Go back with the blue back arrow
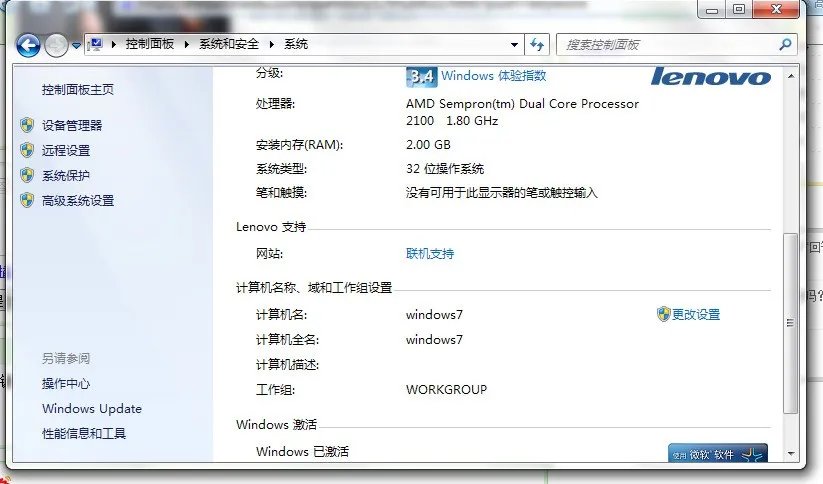The height and width of the screenshot is (484, 823). pyautogui.click(x=28, y=46)
